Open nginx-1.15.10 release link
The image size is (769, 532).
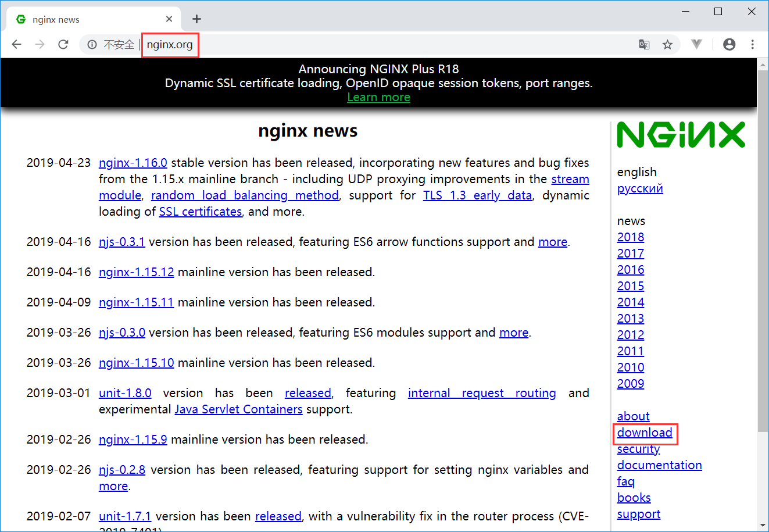point(137,363)
